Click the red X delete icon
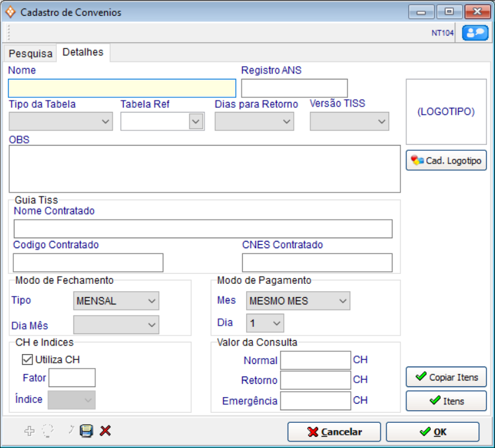This screenshot has height=448, width=495. coord(105,431)
